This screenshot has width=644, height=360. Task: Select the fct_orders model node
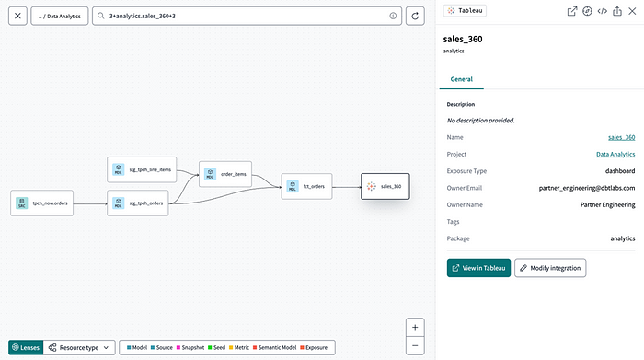(x=306, y=186)
